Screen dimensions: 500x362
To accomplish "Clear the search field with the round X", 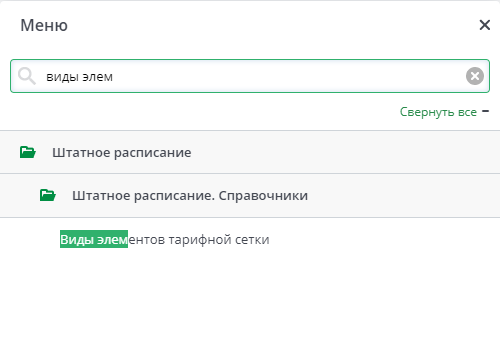I will coord(475,76).
